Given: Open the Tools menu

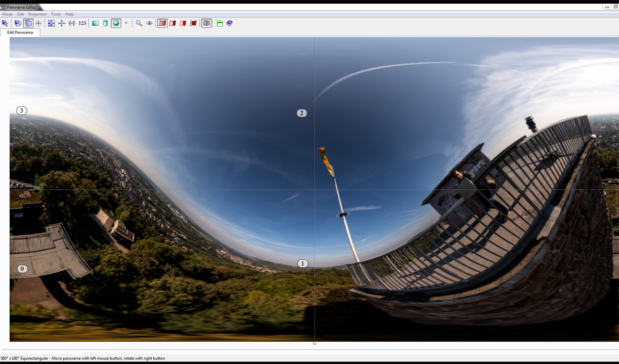Looking at the screenshot, I should click(56, 14).
